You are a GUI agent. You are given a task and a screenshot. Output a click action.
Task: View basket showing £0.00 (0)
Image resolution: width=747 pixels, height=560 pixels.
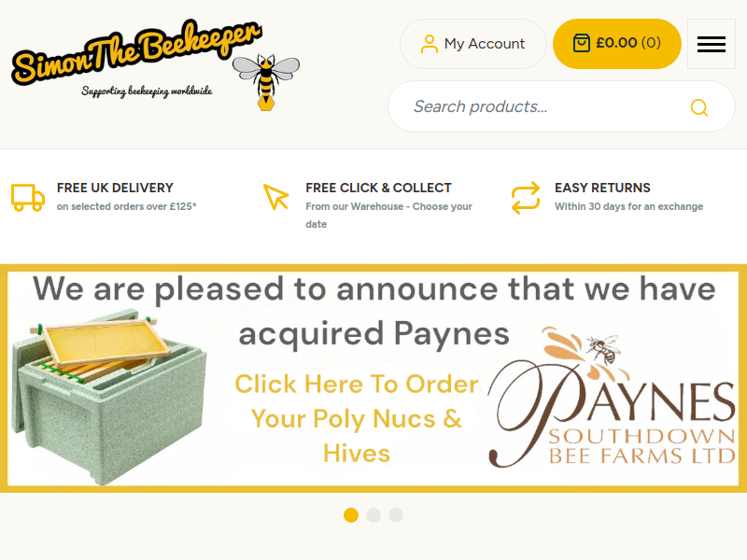[617, 44]
